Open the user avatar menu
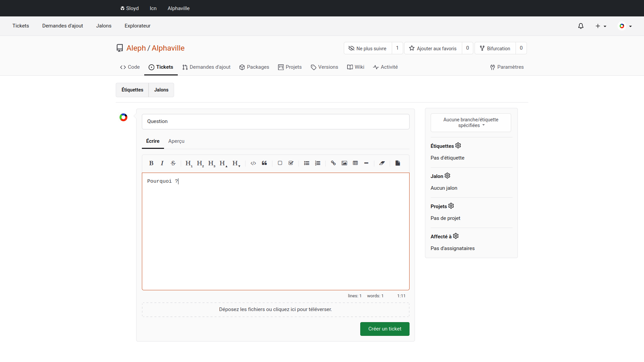 click(625, 26)
